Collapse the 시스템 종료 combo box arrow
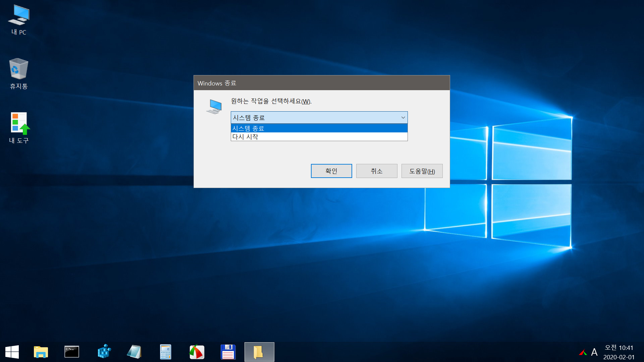The width and height of the screenshot is (644, 362). pyautogui.click(x=403, y=118)
